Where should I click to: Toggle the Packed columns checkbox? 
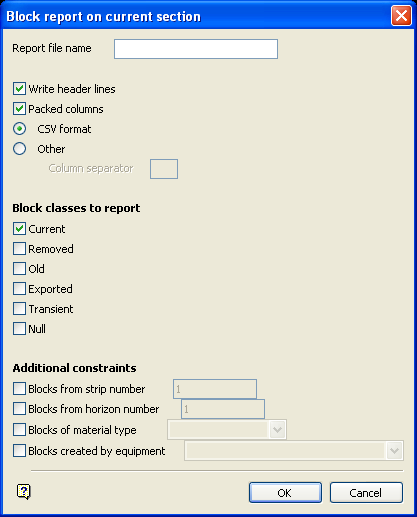[x=19, y=109]
